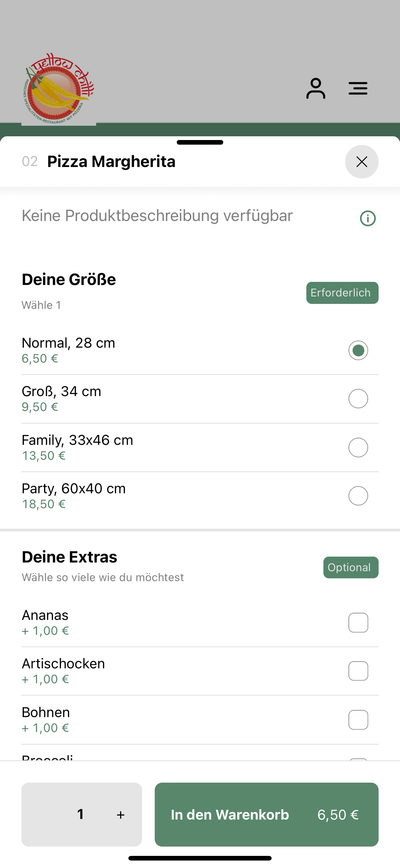
Task: Add to cart with In den Warenkorb
Action: [x=267, y=814]
